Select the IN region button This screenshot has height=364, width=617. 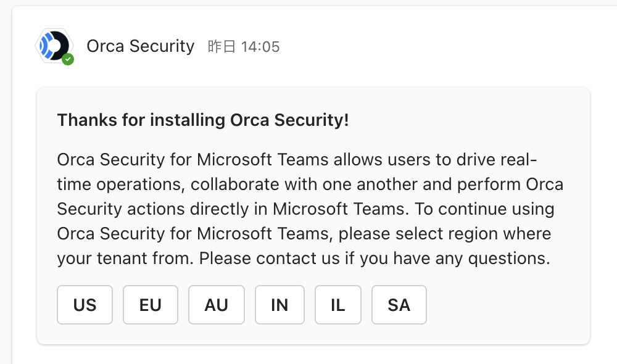pos(280,305)
